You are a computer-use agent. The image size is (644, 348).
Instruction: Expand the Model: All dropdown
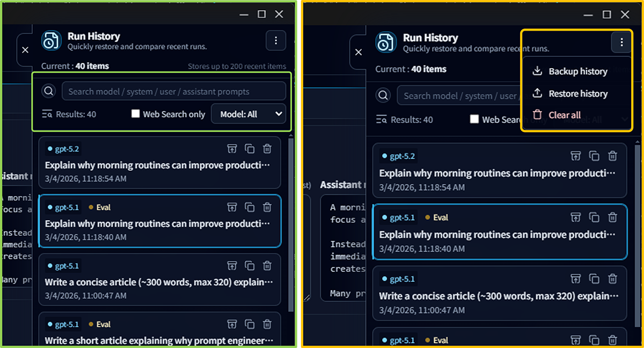(248, 114)
